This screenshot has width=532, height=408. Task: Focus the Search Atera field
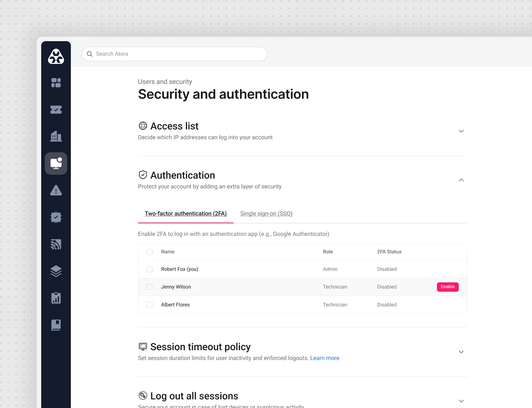(x=174, y=54)
